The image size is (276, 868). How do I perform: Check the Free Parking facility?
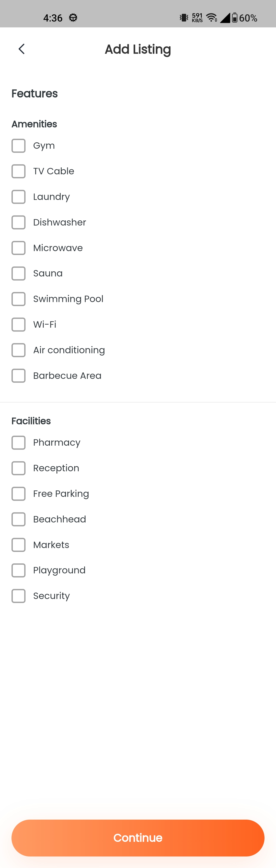[x=18, y=494]
